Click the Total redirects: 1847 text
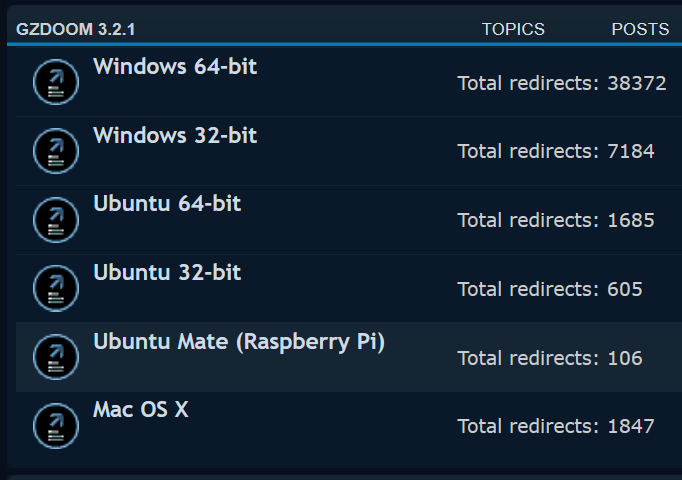The height and width of the screenshot is (480, 682). (556, 427)
